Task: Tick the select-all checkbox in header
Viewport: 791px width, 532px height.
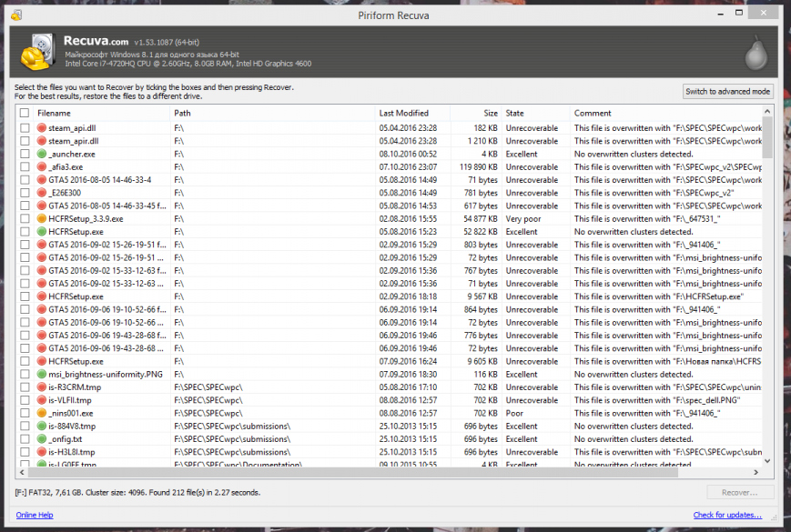Action: [x=25, y=113]
